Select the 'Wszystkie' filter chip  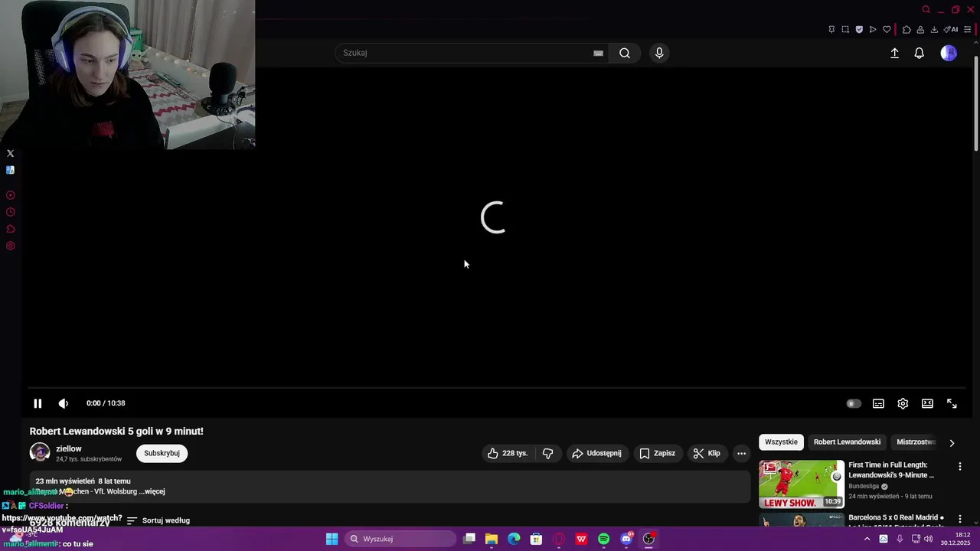pyautogui.click(x=781, y=442)
